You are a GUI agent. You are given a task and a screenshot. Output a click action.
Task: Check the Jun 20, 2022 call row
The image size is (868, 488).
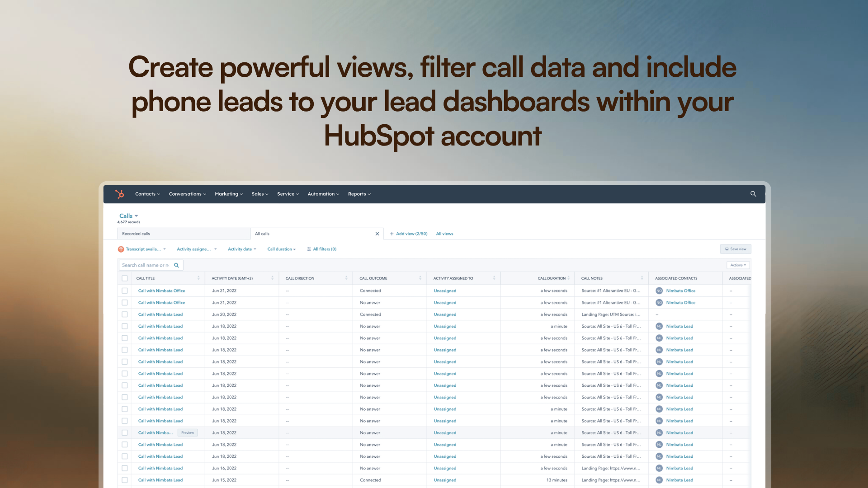click(x=125, y=314)
